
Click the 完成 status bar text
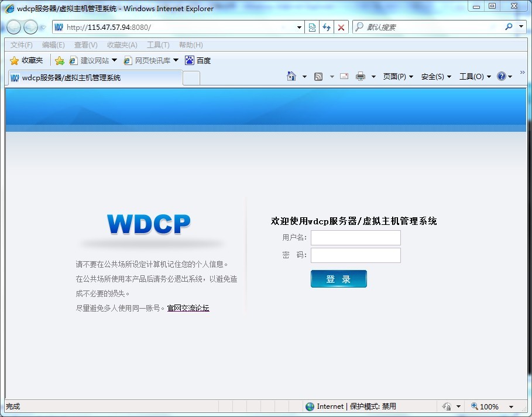click(13, 406)
